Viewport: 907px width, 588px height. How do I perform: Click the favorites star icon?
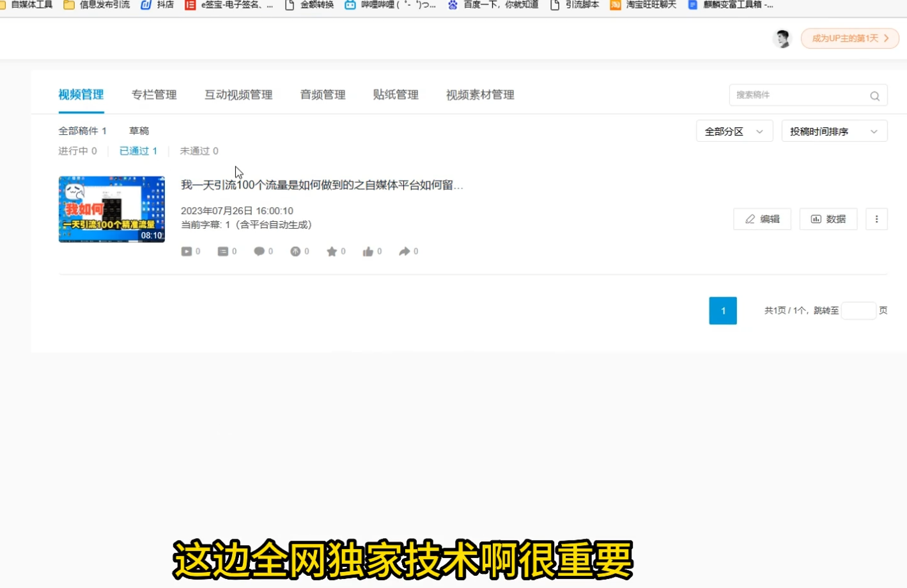(332, 252)
